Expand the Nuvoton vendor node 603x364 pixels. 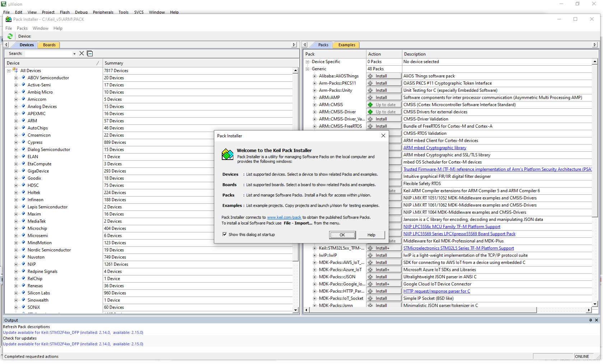click(x=16, y=257)
